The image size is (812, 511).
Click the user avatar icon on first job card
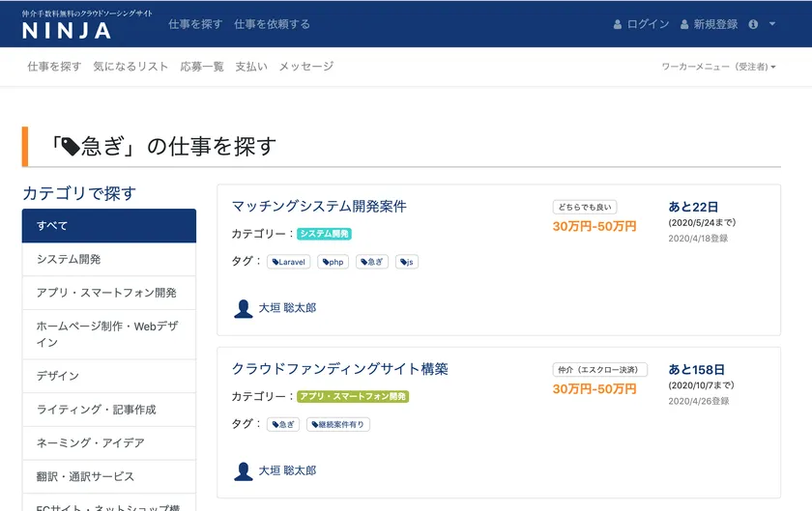click(x=243, y=308)
